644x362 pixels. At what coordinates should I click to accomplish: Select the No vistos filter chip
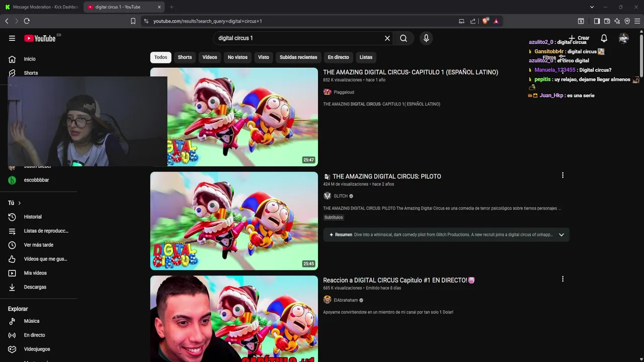pos(237,57)
